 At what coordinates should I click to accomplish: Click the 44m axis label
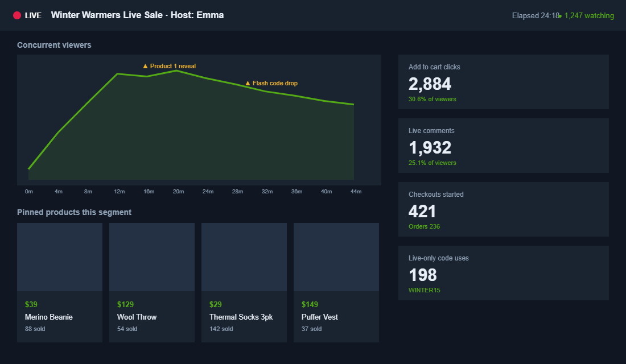tap(356, 192)
